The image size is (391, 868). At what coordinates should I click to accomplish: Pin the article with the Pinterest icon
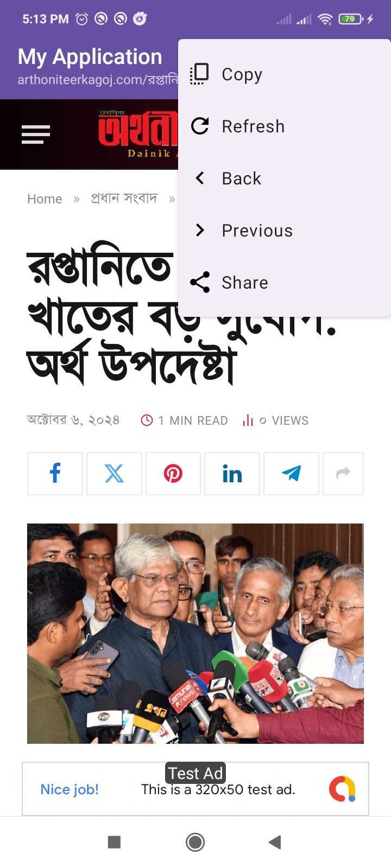click(173, 474)
